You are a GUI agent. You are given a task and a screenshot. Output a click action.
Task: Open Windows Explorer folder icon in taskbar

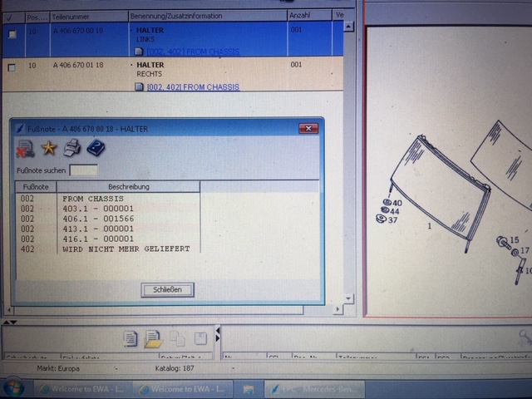click(249, 389)
